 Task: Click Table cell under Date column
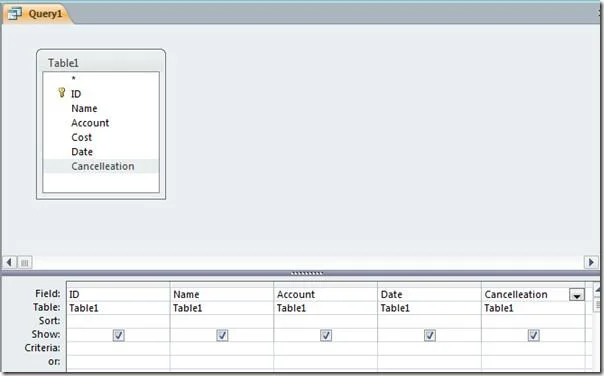(x=430, y=308)
